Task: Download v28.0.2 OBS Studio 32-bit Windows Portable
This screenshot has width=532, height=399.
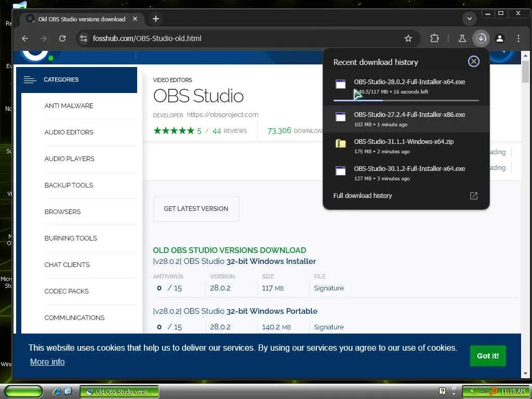Action: click(x=235, y=311)
